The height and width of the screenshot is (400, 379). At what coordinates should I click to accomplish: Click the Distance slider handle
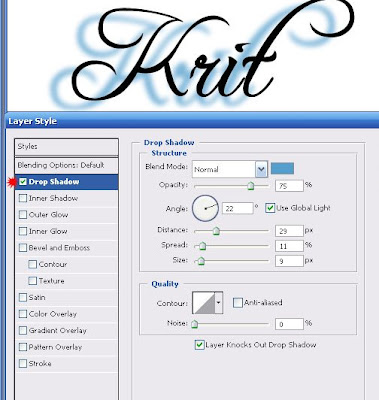pos(216,231)
